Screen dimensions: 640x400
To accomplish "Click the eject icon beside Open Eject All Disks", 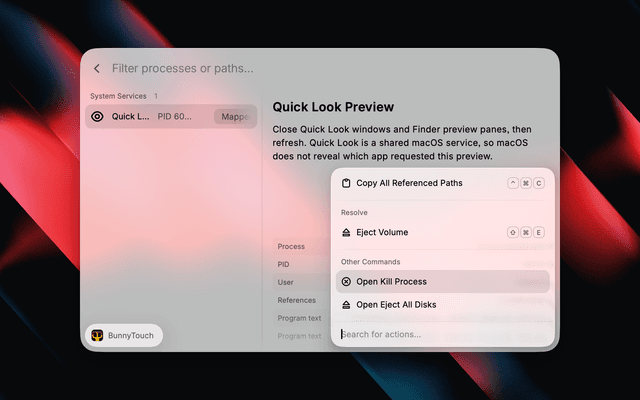I will click(x=346, y=305).
